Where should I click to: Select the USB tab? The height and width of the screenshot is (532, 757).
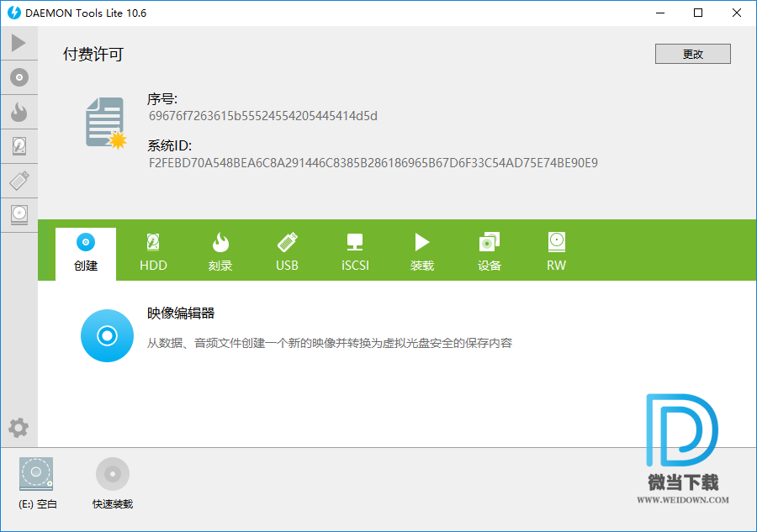(x=288, y=252)
